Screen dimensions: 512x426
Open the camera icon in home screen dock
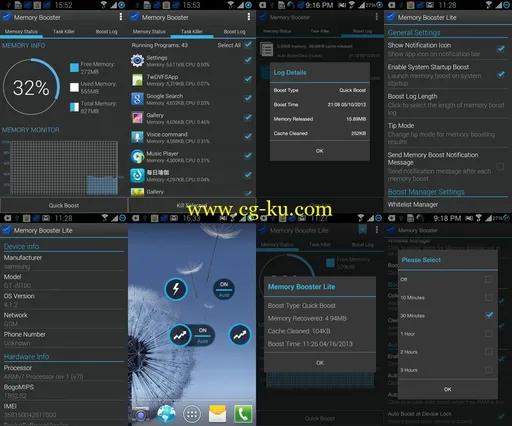pos(141,414)
